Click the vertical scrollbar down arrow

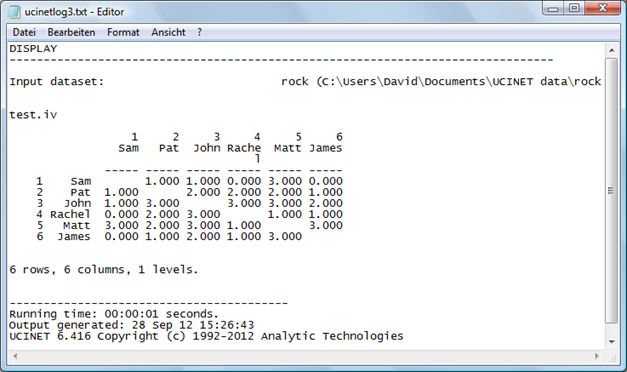[x=611, y=342]
